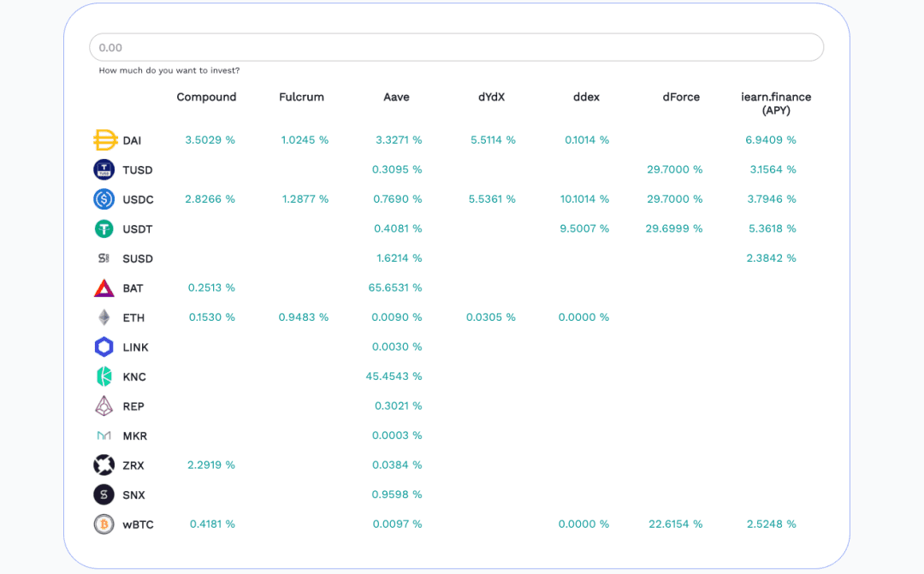Select the dForce column header
This screenshot has width=924, height=574.
[x=681, y=97]
